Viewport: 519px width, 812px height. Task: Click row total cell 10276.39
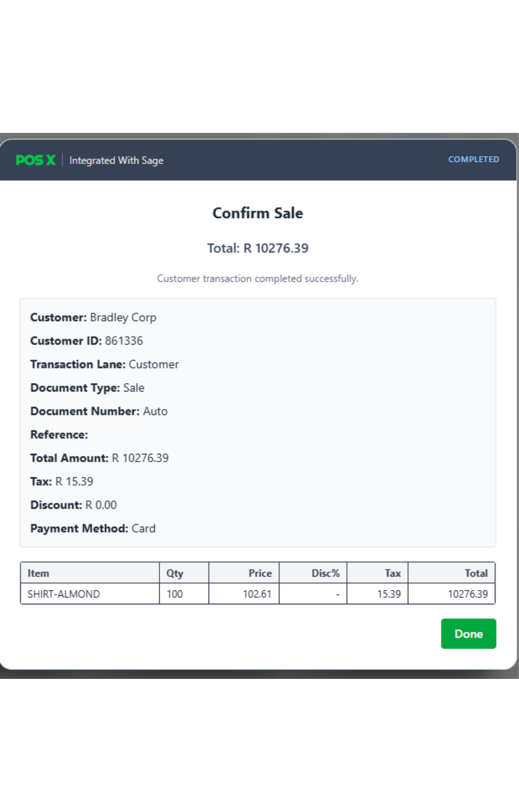coord(451,594)
